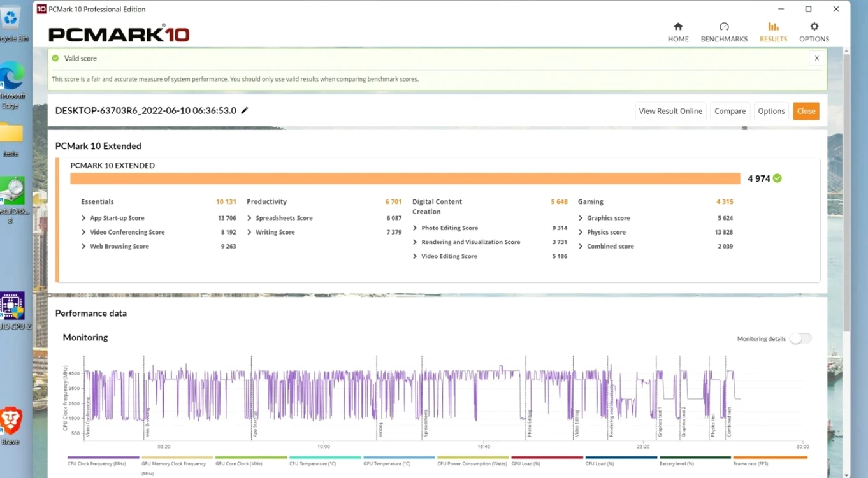Click the orange Close button
Image resolution: width=868 pixels, height=478 pixels.
(806, 111)
